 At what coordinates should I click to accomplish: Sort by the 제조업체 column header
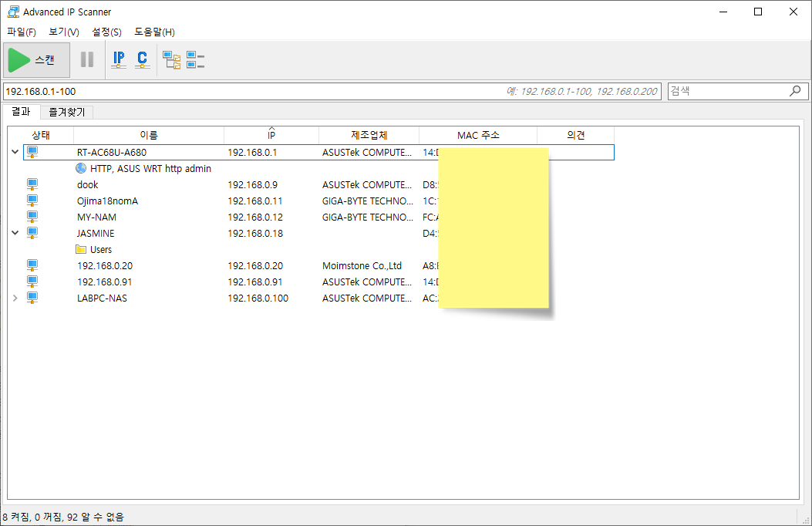pos(369,135)
